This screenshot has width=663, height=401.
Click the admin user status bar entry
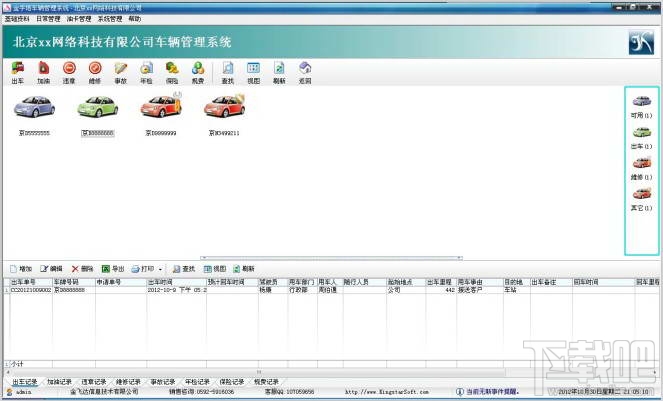tap(20, 392)
